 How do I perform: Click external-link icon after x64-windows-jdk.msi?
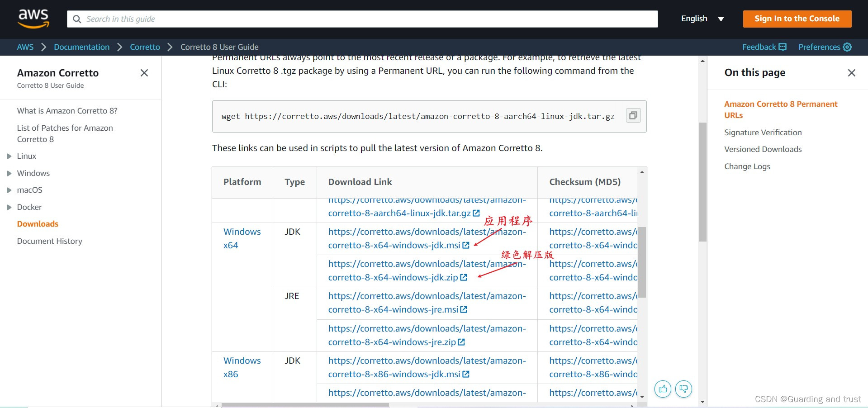click(x=466, y=245)
